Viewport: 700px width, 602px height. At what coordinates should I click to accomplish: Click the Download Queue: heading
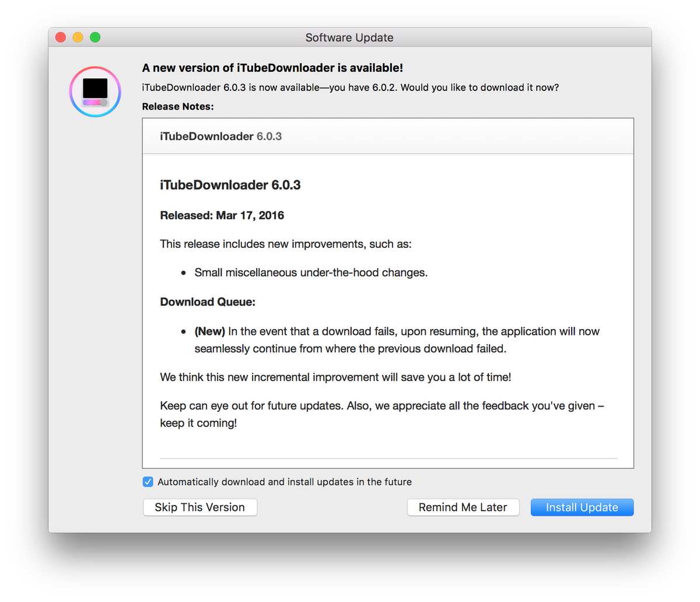208,302
